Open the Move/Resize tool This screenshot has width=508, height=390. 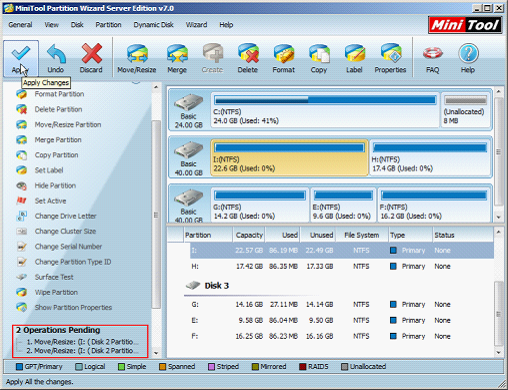137,58
